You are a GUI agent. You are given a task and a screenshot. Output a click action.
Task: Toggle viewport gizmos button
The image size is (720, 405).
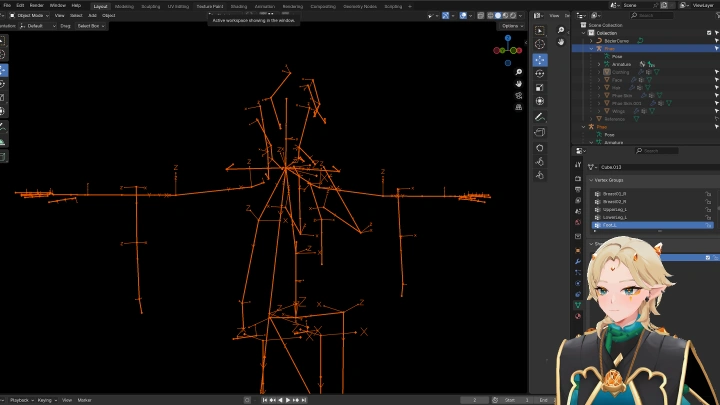tap(445, 16)
